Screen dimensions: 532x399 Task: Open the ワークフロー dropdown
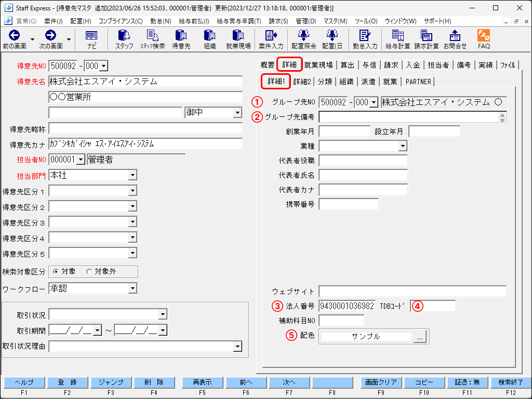coord(132,288)
